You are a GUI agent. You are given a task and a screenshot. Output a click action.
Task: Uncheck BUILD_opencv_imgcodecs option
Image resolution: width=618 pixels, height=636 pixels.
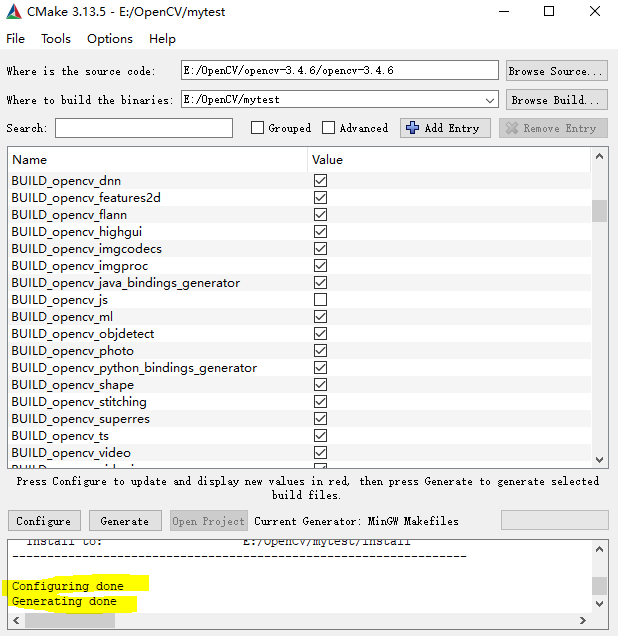(x=320, y=249)
